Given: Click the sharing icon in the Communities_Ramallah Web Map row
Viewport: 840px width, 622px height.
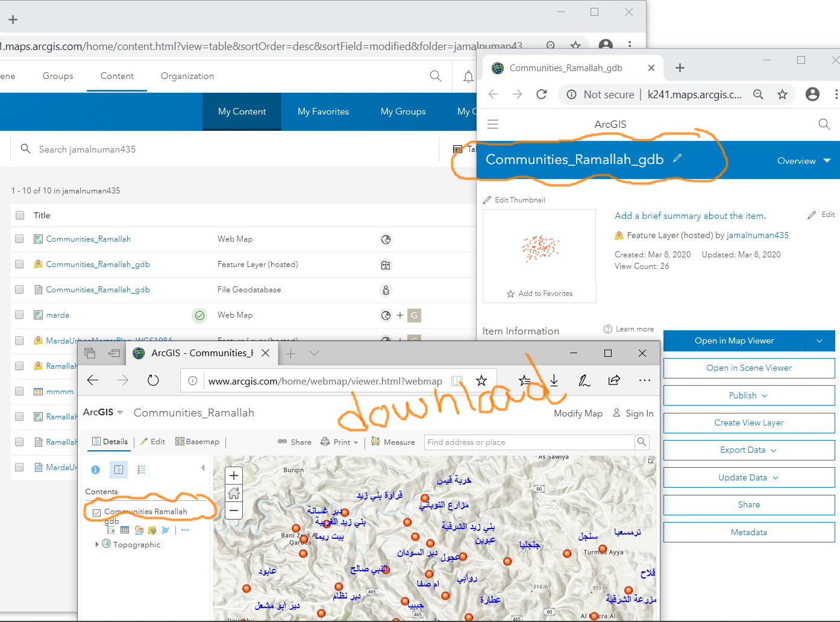Looking at the screenshot, I should click(386, 239).
